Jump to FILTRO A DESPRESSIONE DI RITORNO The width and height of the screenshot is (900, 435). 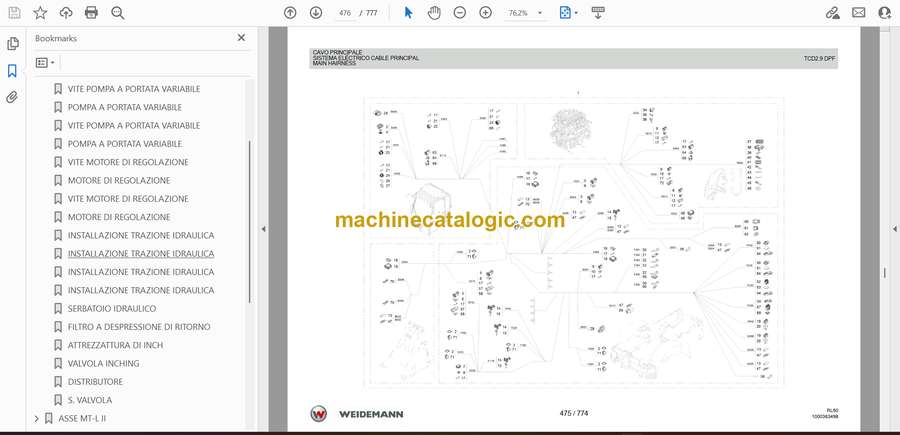click(139, 327)
